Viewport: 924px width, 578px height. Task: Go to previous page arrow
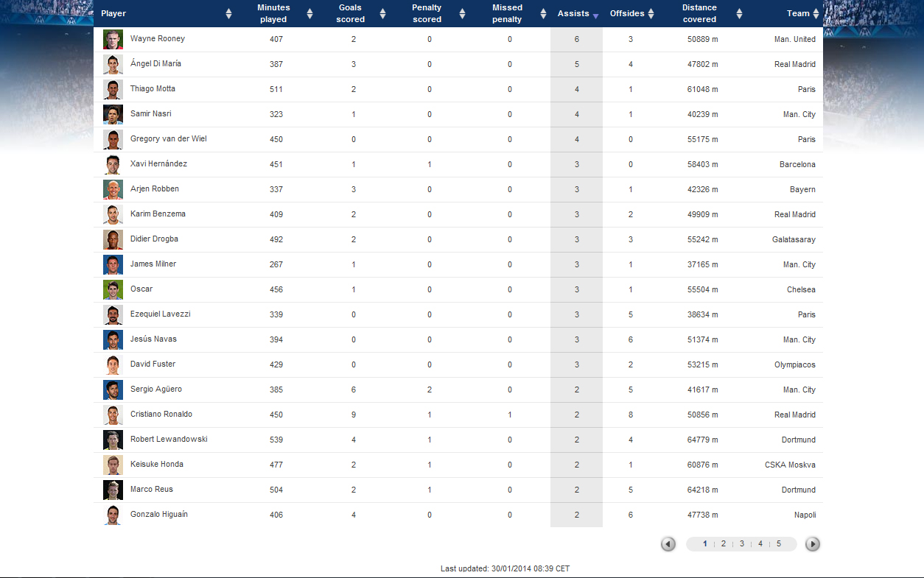point(668,544)
